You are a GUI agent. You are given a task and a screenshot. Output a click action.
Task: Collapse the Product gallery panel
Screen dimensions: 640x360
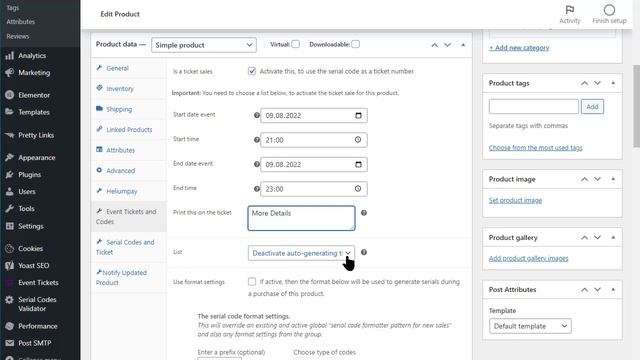(613, 237)
